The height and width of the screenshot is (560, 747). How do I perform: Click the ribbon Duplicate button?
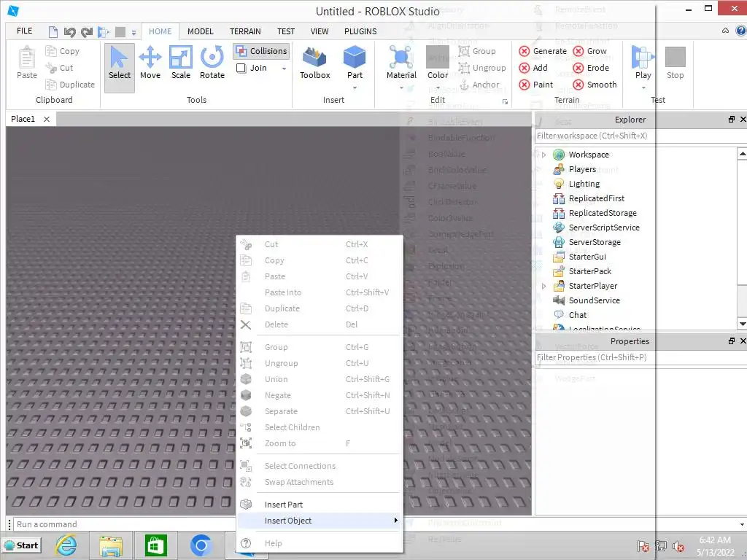pos(70,85)
